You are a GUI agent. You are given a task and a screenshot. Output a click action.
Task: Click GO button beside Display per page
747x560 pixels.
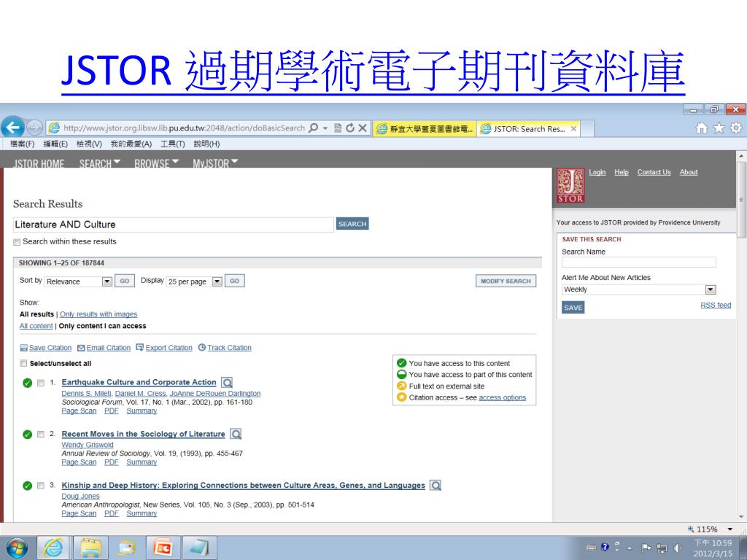point(234,281)
